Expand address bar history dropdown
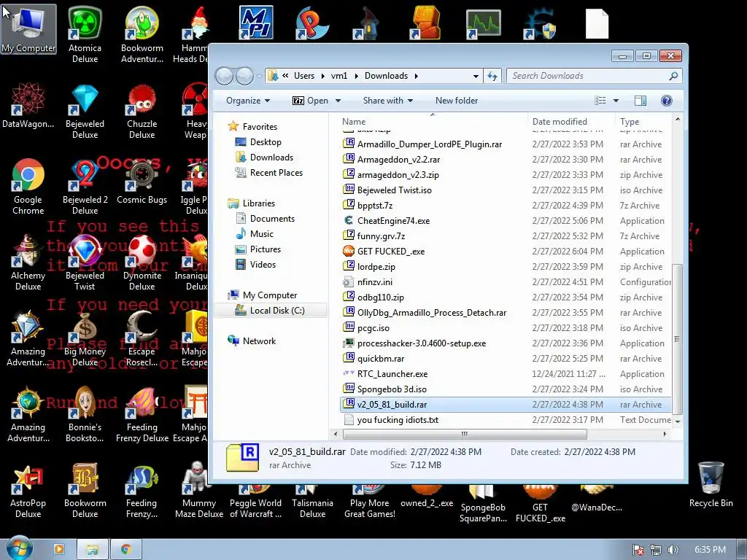 point(476,76)
